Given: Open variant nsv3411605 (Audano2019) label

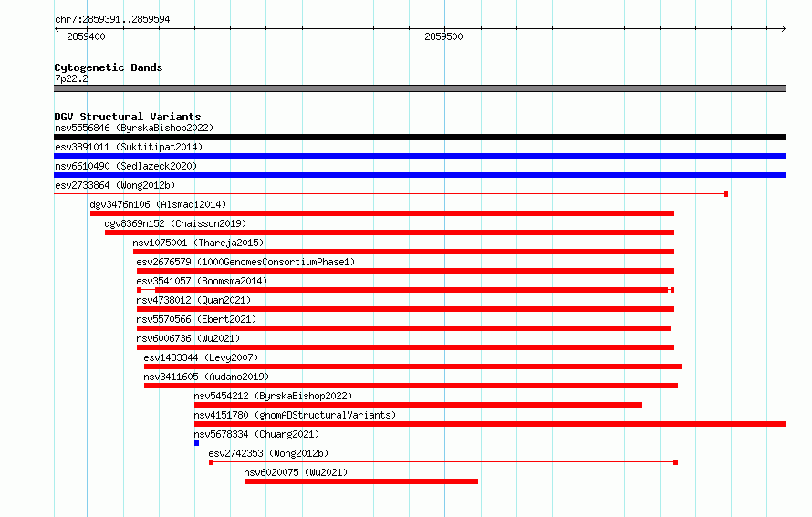Looking at the screenshot, I should pos(206,377).
